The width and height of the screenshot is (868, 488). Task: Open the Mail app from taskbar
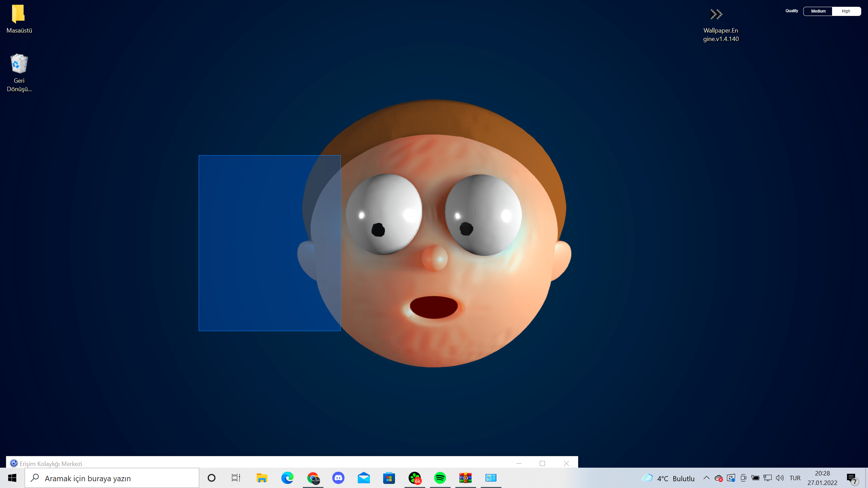tap(363, 478)
